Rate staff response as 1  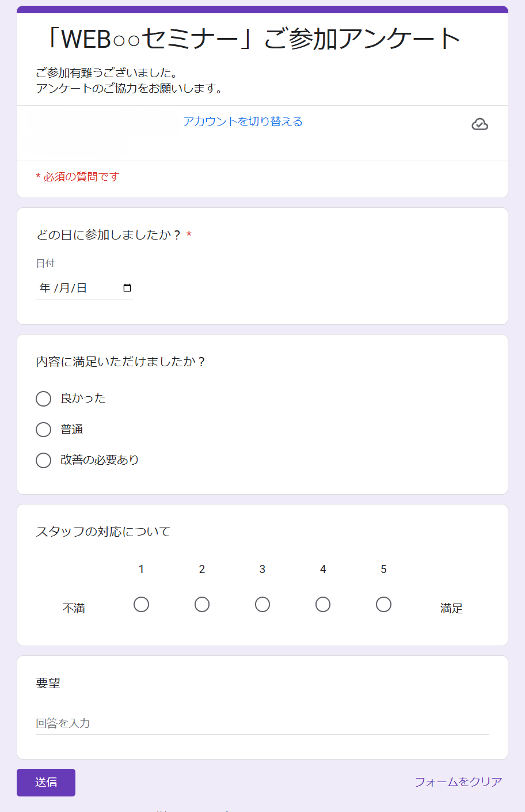[x=141, y=604]
